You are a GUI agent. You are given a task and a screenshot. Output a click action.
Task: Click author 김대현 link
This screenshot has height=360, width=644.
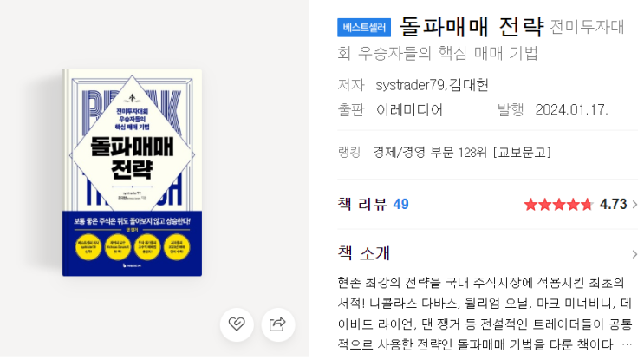click(x=468, y=85)
